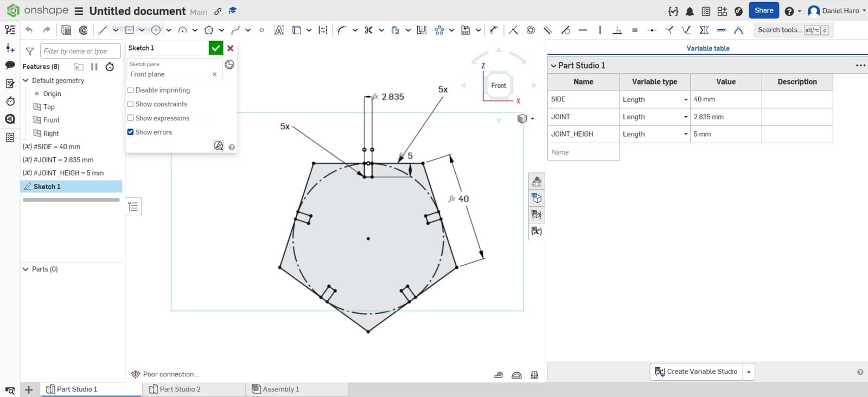Click Create Variable Studio button
868x397 pixels.
tap(697, 372)
